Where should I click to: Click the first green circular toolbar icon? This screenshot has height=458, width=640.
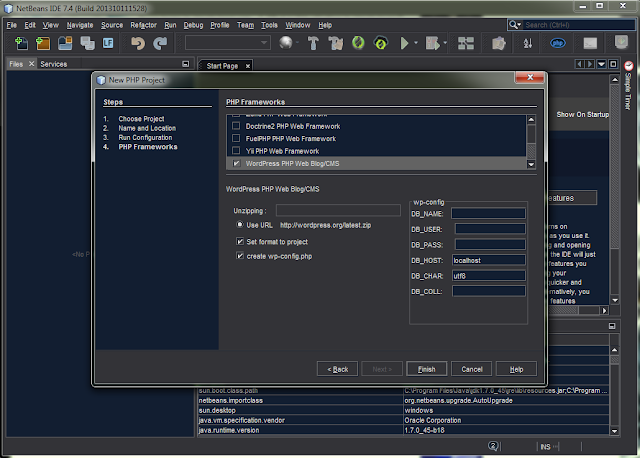click(x=358, y=42)
